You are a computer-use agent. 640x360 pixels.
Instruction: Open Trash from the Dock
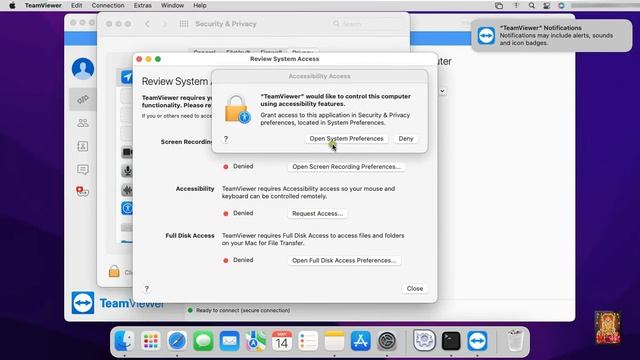[x=515, y=340]
